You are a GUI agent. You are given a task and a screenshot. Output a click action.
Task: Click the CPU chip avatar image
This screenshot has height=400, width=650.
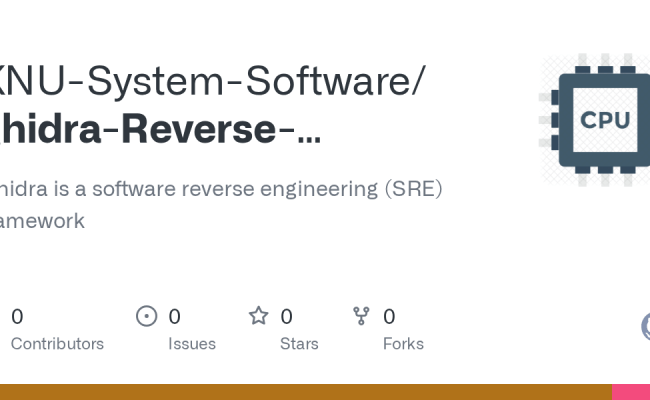[595, 120]
